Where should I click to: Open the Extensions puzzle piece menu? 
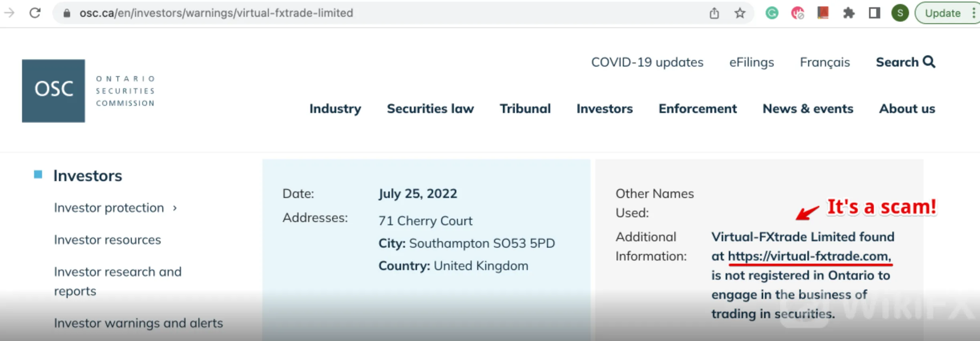849,13
